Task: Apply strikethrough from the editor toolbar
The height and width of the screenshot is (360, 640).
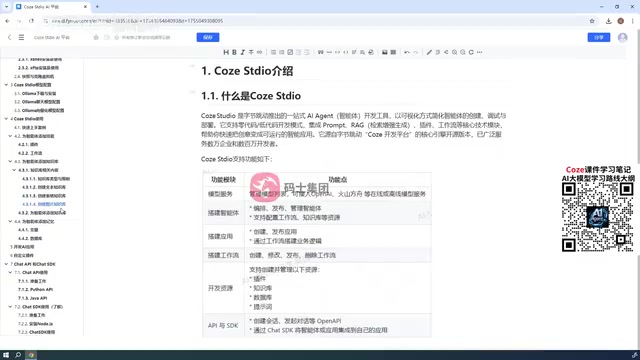Action: (251, 52)
